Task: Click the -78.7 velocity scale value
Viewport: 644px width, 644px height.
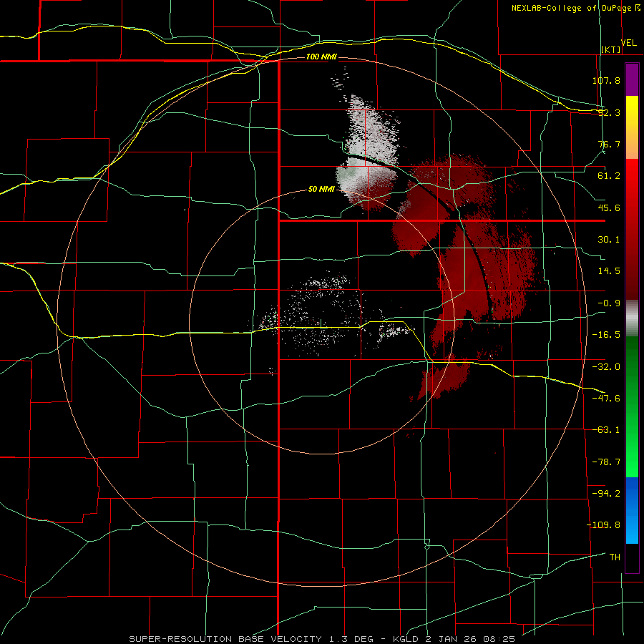Action: coord(606,462)
